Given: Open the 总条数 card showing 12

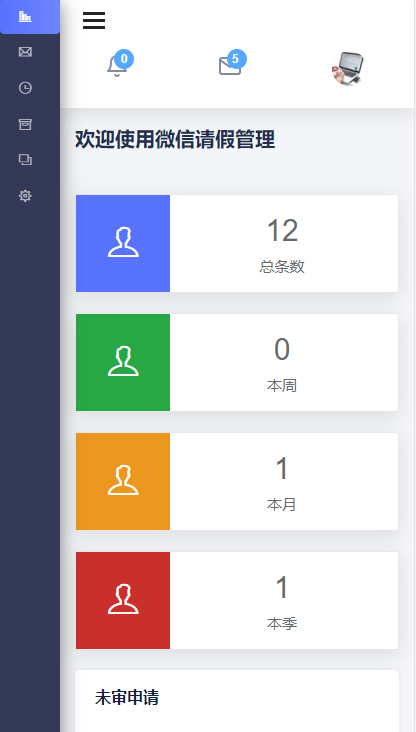Looking at the screenshot, I should [x=237, y=243].
